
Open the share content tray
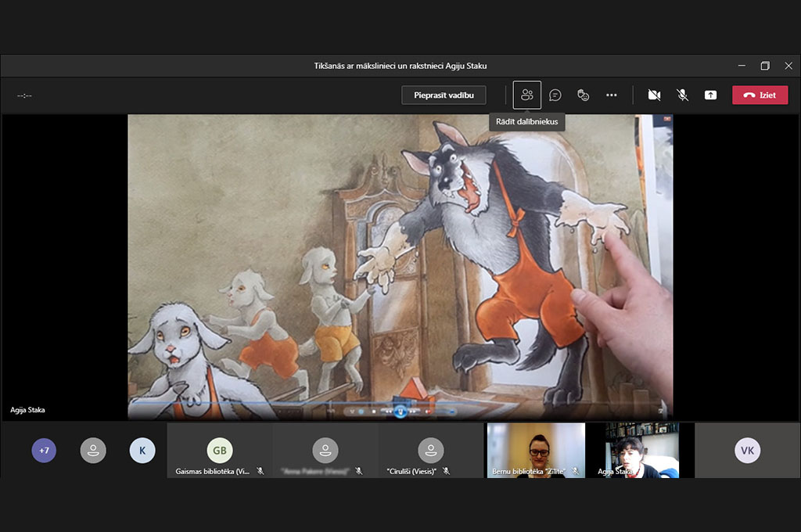(x=710, y=95)
